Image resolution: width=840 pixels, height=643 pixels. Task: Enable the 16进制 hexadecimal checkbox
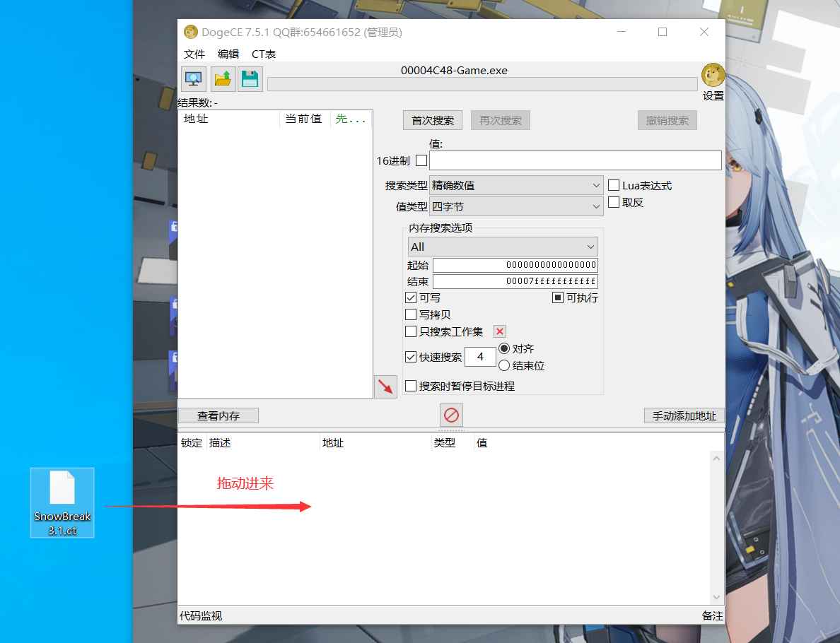(421, 160)
